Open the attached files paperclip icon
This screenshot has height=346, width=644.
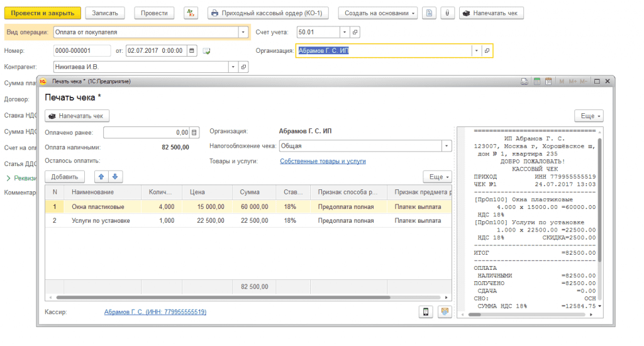[x=446, y=13]
